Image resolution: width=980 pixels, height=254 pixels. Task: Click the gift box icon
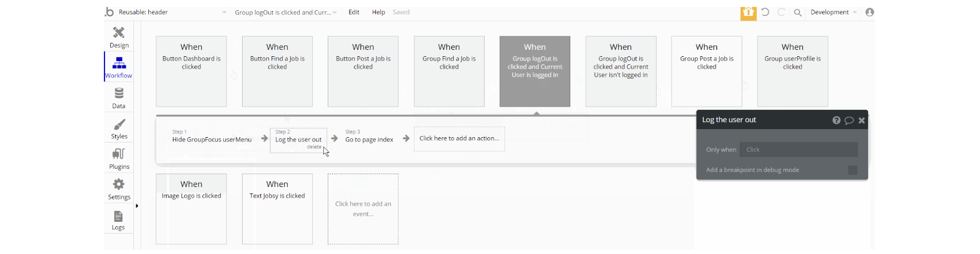click(x=748, y=12)
